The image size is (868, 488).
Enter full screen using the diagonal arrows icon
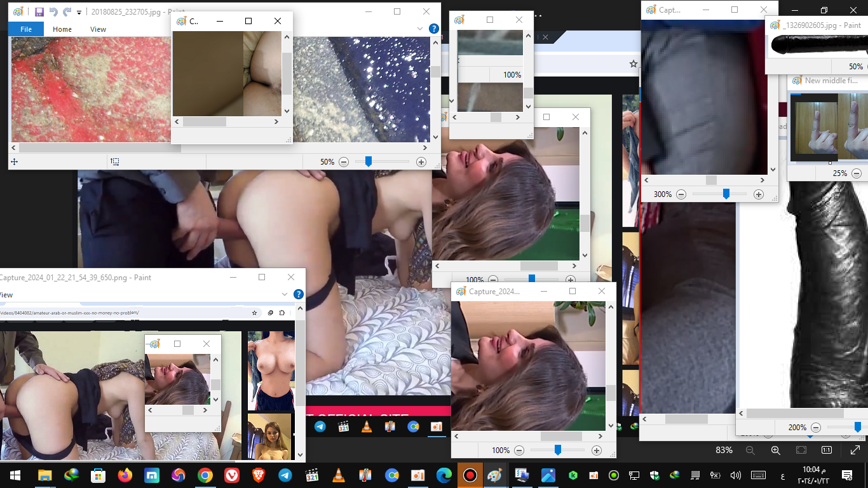point(855,450)
